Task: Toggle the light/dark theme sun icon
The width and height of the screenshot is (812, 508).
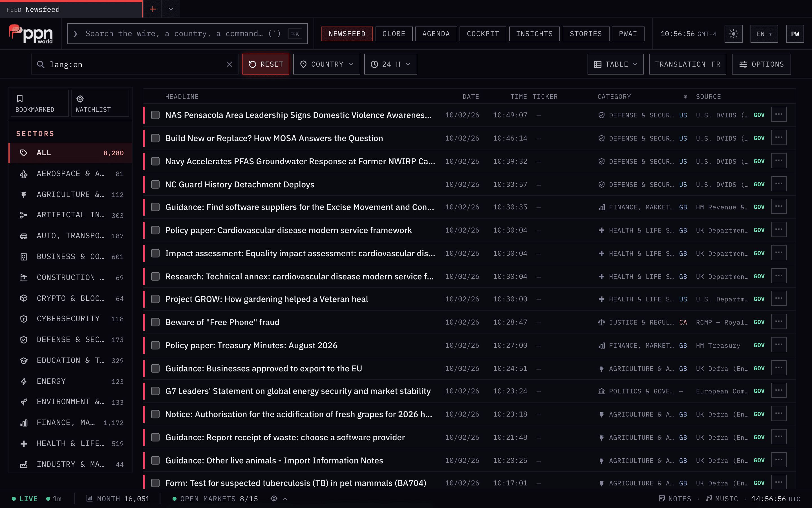Action: coord(734,34)
